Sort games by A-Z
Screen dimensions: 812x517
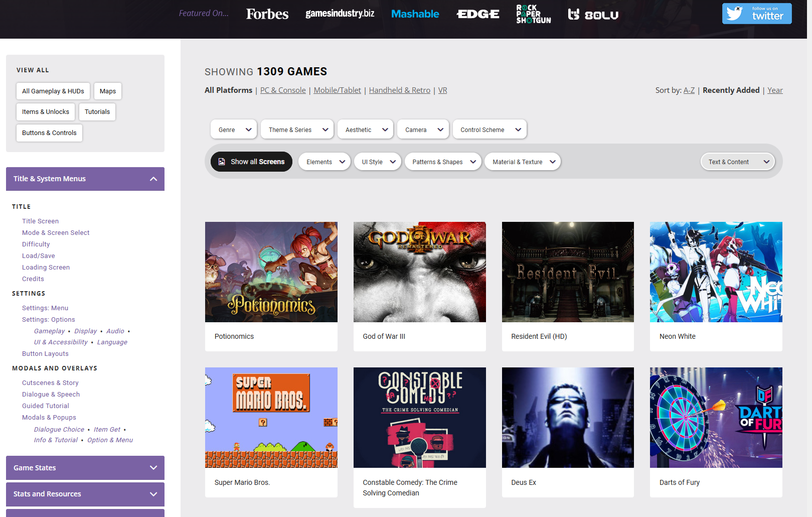coord(689,90)
